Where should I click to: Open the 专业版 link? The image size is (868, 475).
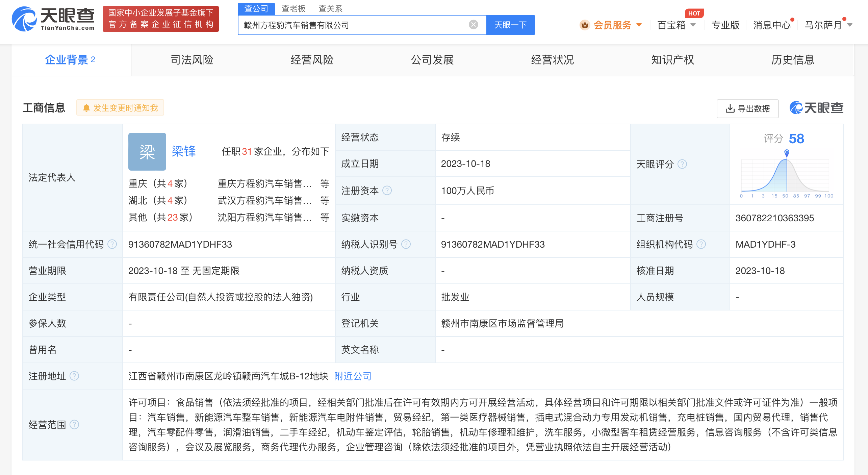tap(725, 25)
